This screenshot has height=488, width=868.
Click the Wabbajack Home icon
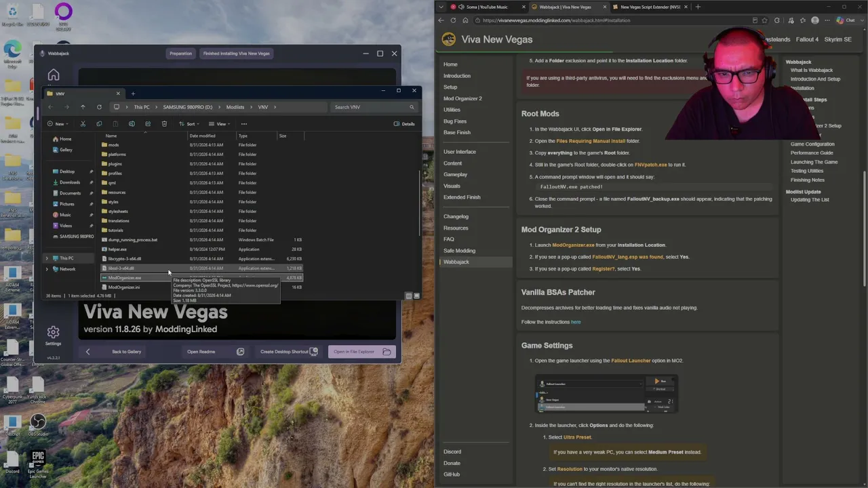click(x=54, y=75)
